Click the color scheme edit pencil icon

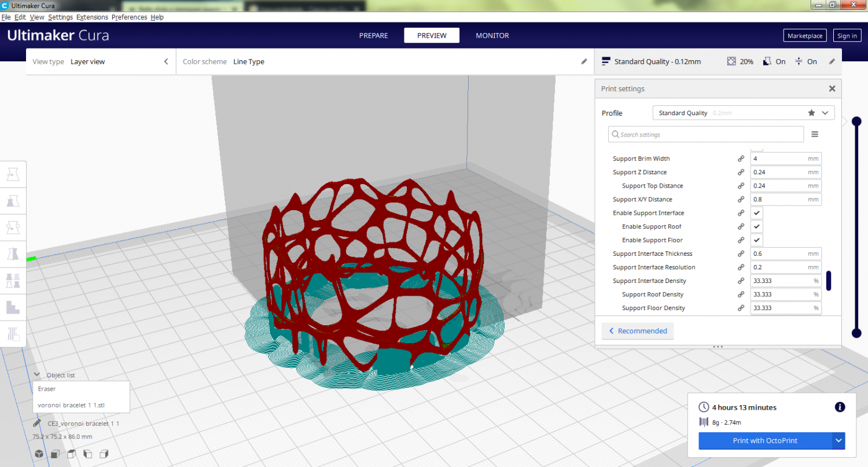[584, 61]
